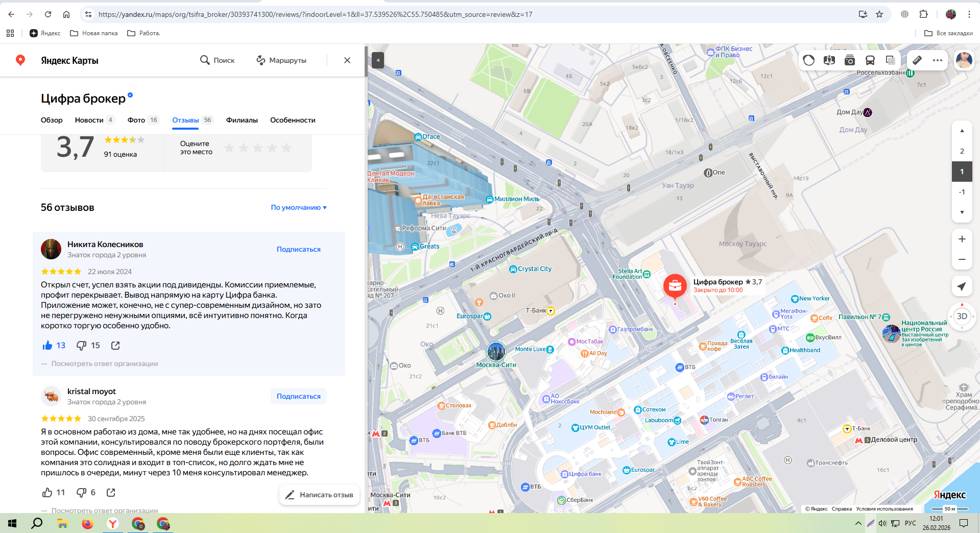The height and width of the screenshot is (533, 980).
Task: Expand organization reply under Никита's review
Action: tap(104, 364)
